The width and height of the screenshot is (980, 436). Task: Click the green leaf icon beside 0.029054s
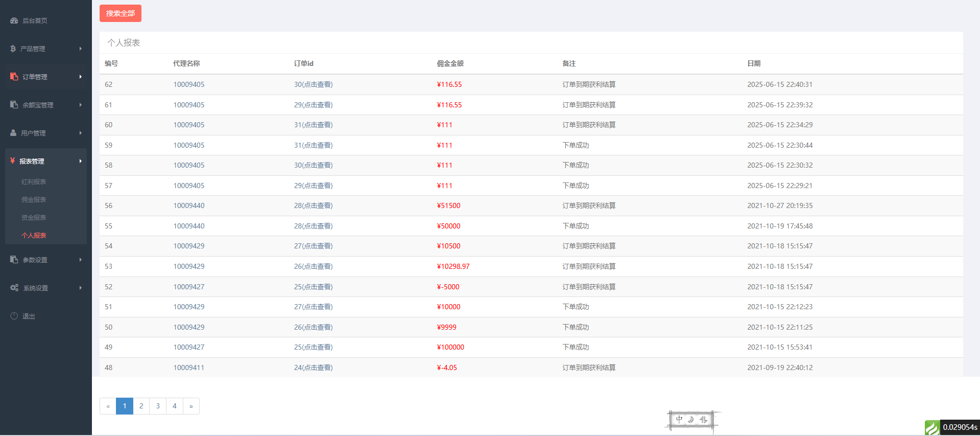pos(932,428)
